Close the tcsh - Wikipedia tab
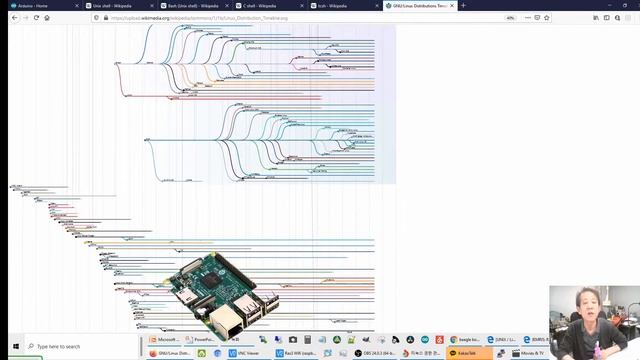 [377, 6]
